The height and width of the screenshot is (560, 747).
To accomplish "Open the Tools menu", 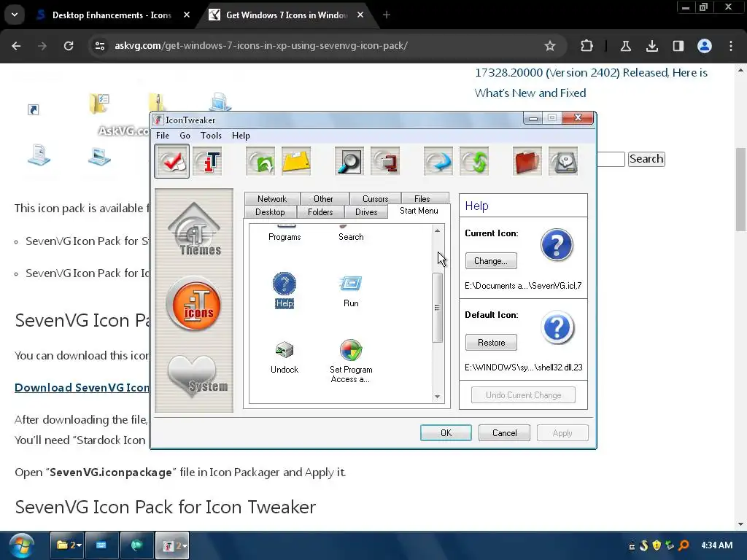I will (211, 135).
